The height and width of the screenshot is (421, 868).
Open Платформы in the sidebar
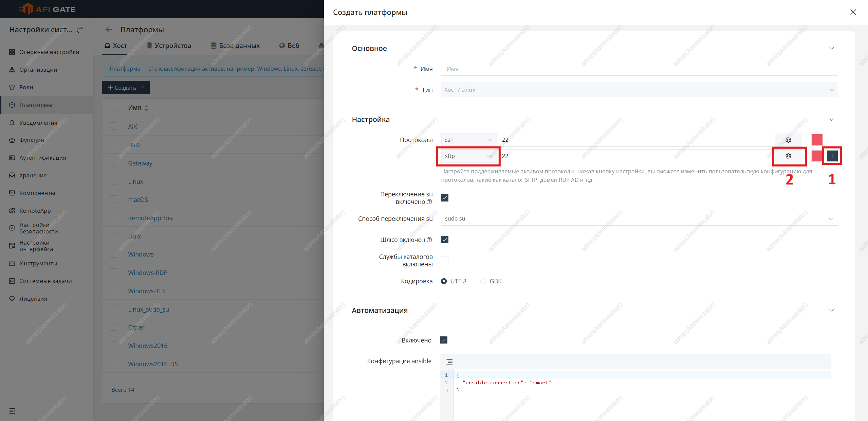[x=47, y=105]
